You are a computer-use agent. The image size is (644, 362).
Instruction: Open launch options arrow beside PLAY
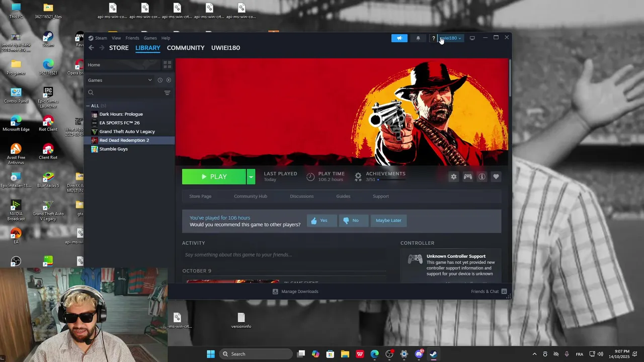[251, 176]
